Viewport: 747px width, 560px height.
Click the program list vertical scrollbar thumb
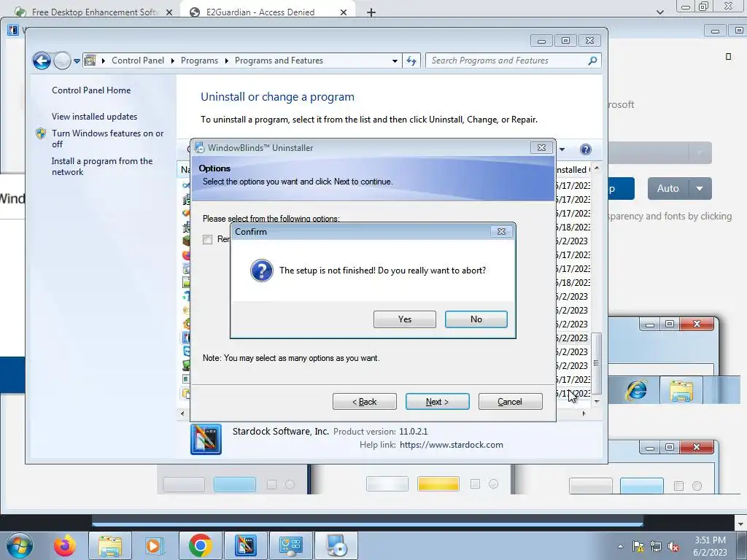coord(597,363)
